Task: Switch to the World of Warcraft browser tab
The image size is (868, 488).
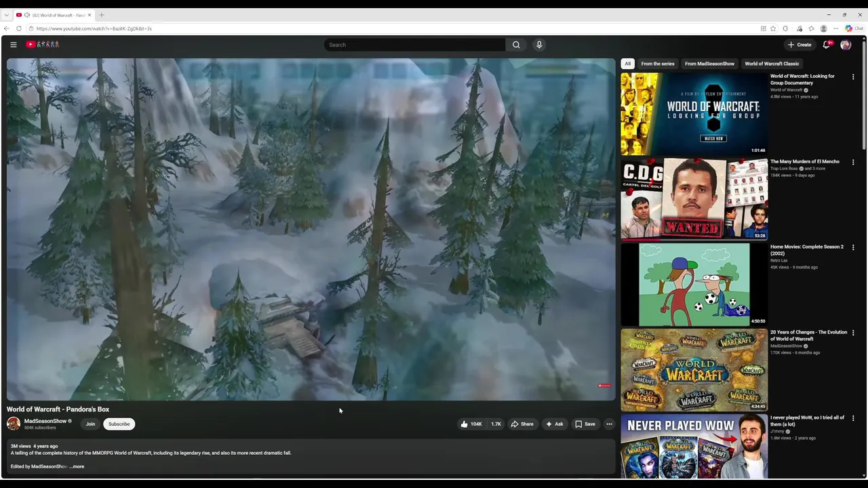Action: click(x=53, y=15)
